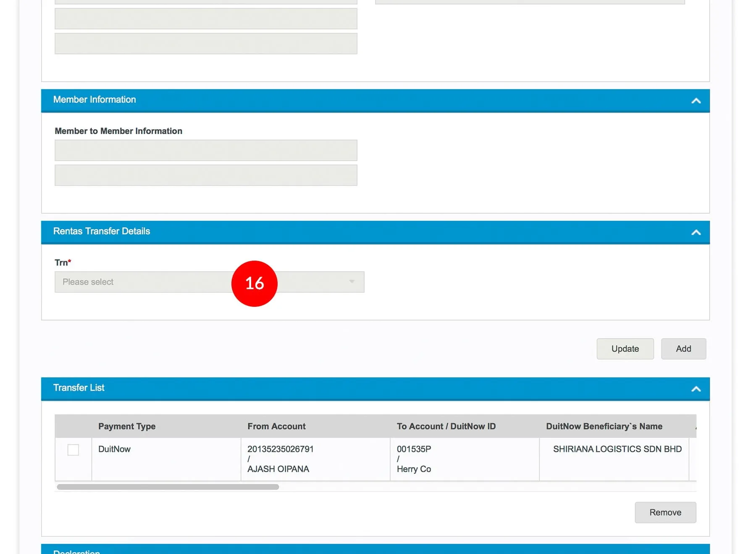The image size is (756, 554).
Task: Click the Rentas Transfer Details header title
Action: coord(102,231)
